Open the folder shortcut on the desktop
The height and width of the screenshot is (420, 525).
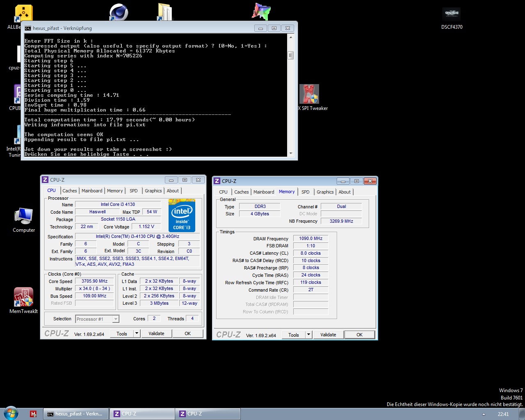click(165, 12)
